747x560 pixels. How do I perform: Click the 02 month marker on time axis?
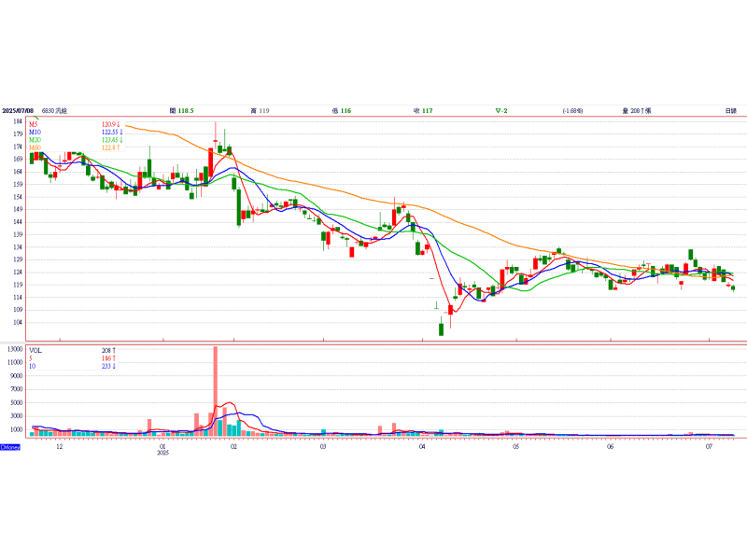click(233, 447)
